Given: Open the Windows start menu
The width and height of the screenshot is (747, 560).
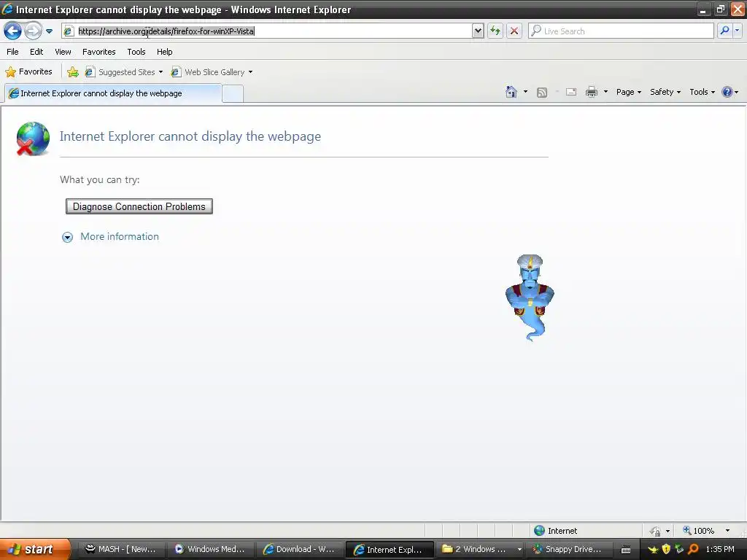Looking at the screenshot, I should point(35,549).
